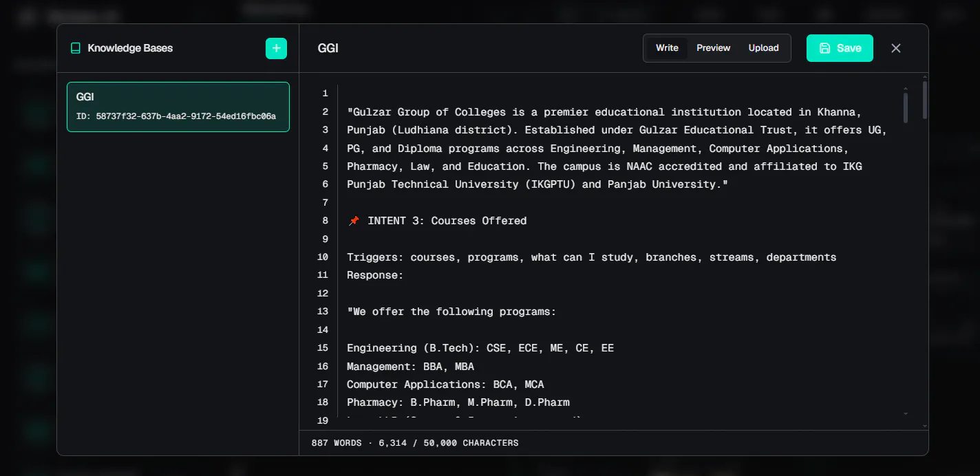
Task: Save the GGI knowledge base
Action: click(840, 48)
